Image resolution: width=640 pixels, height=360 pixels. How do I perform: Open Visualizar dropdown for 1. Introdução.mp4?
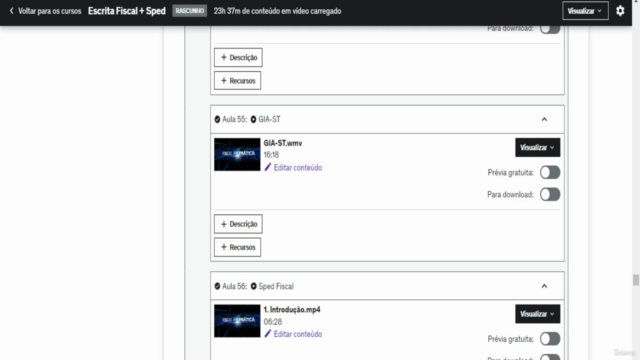coord(538,314)
